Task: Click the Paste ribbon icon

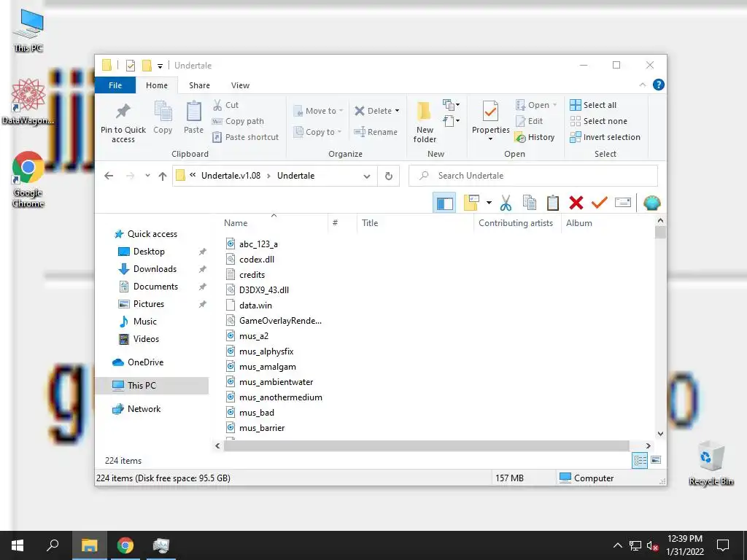Action: [x=193, y=111]
